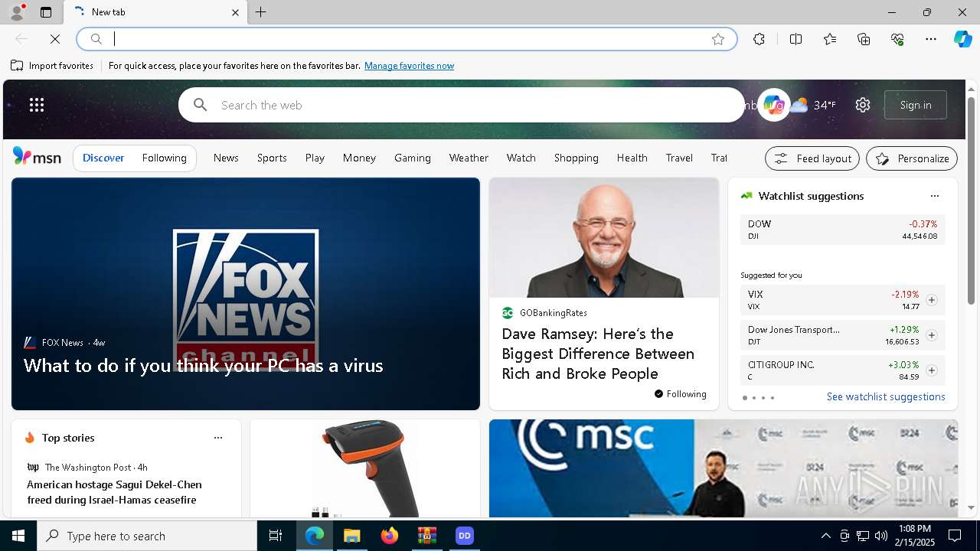Open American hostage Sagui Dekel-Chen story
This screenshot has height=551, width=980.
(x=115, y=492)
